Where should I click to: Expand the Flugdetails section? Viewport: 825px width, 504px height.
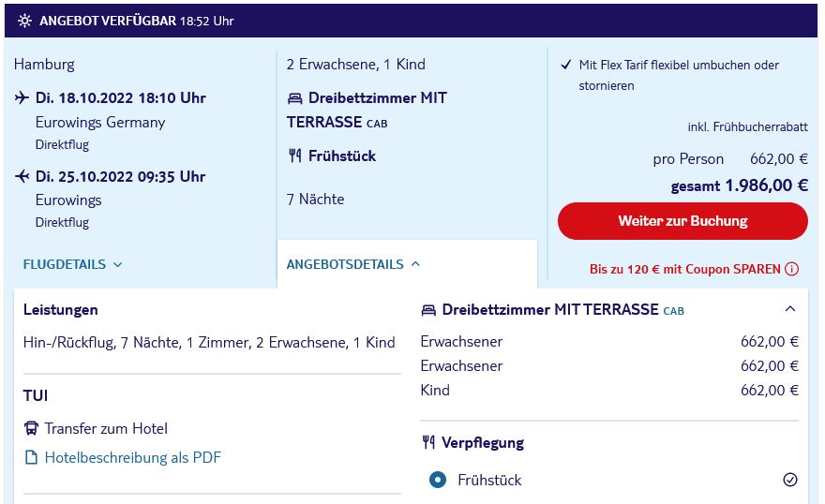72,264
